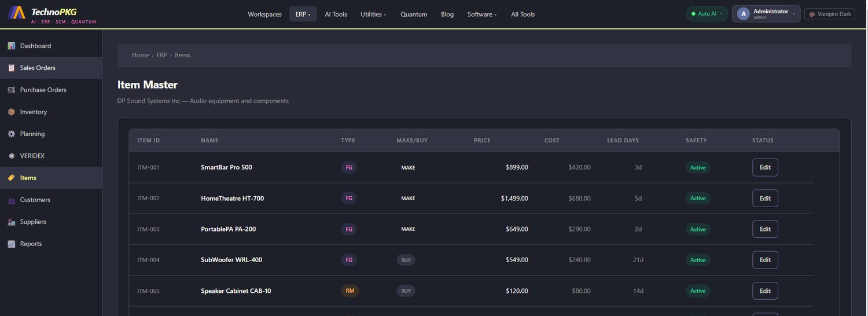Click FG badge for PortablePA PA-200

point(349,229)
